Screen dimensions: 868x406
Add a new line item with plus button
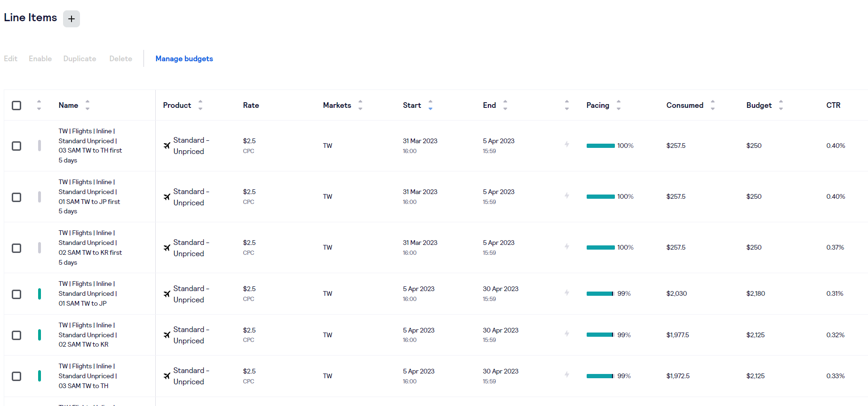[72, 19]
